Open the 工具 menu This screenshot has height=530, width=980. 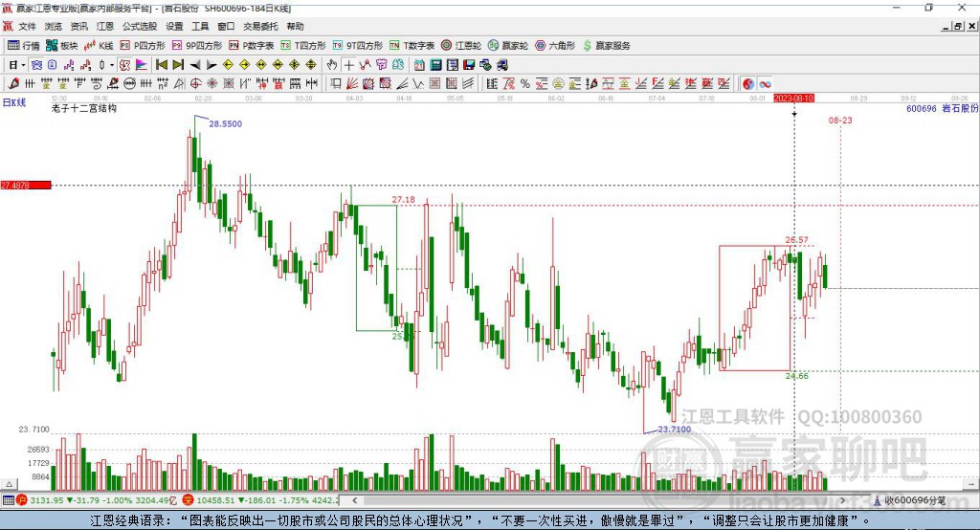[200, 26]
